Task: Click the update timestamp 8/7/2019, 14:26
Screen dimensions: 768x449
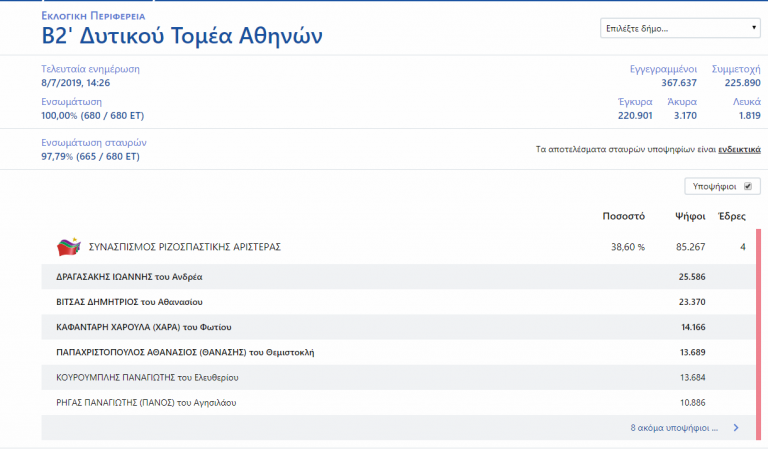Action: tap(75, 83)
